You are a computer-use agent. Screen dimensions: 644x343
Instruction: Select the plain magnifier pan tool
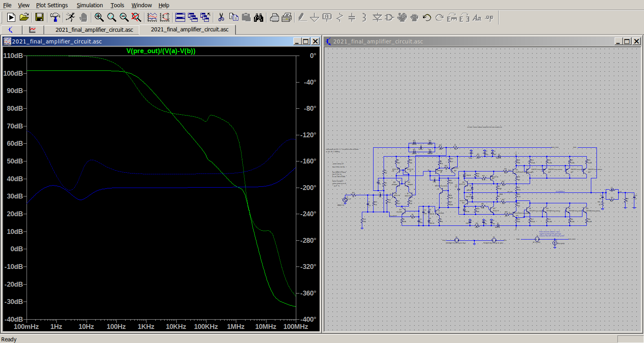[x=111, y=17]
